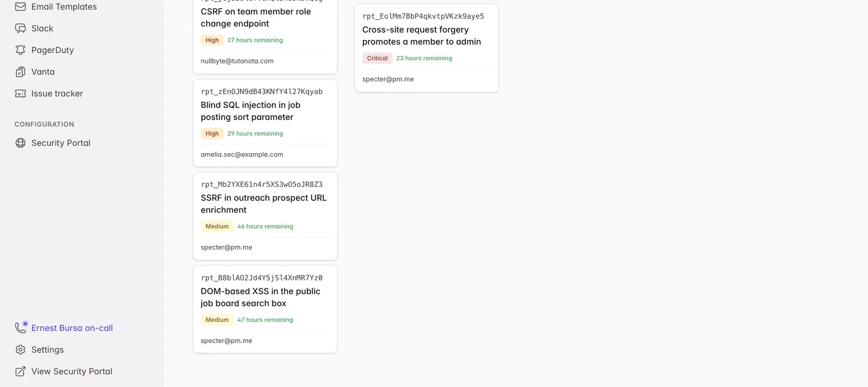Open the Ernest Bursa on-call link

[x=72, y=328]
